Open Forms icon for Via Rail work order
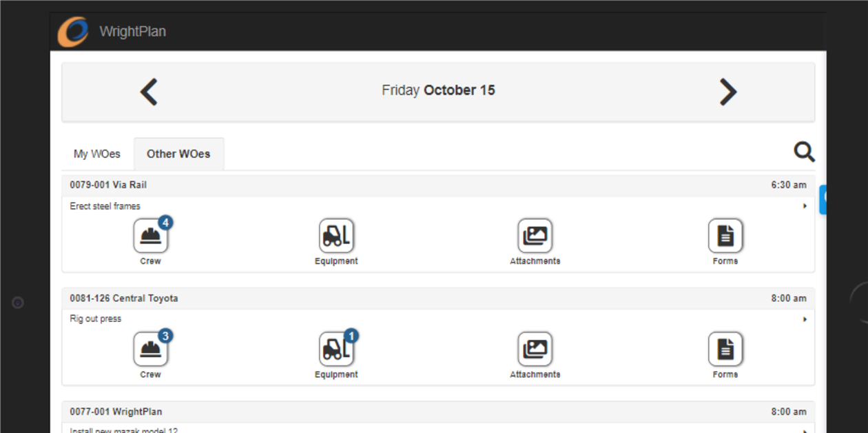The image size is (868, 433). click(x=725, y=236)
